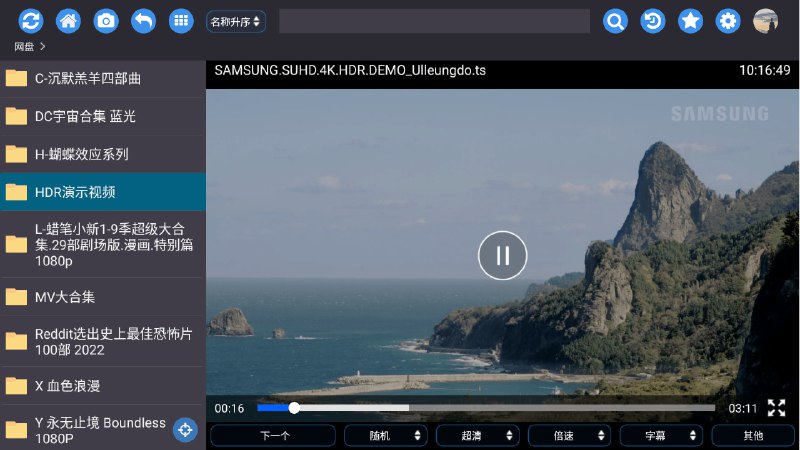Open settings via the gear icon
Viewport: 800px width, 450px height.
(728, 21)
